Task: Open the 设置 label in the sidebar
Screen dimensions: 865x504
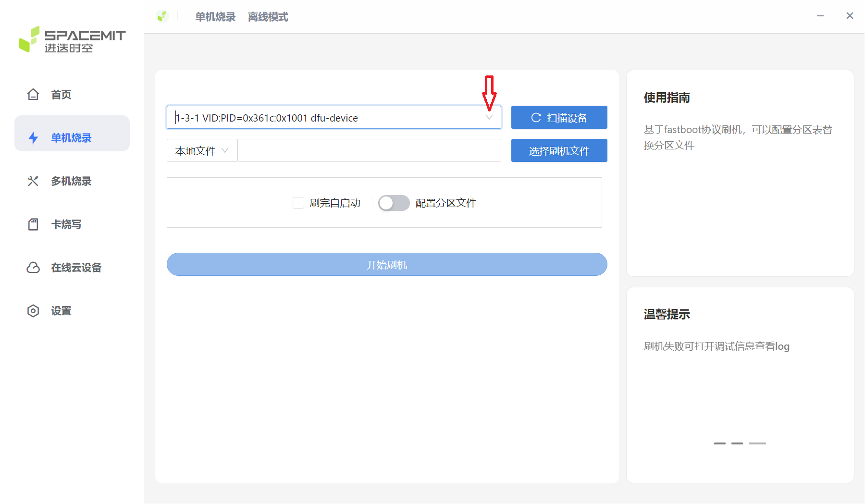Action: pyautogui.click(x=61, y=311)
